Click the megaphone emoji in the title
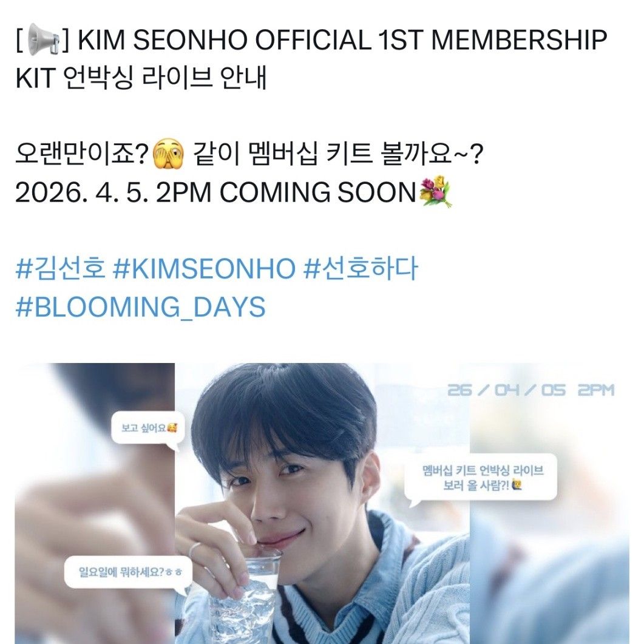 43,39
